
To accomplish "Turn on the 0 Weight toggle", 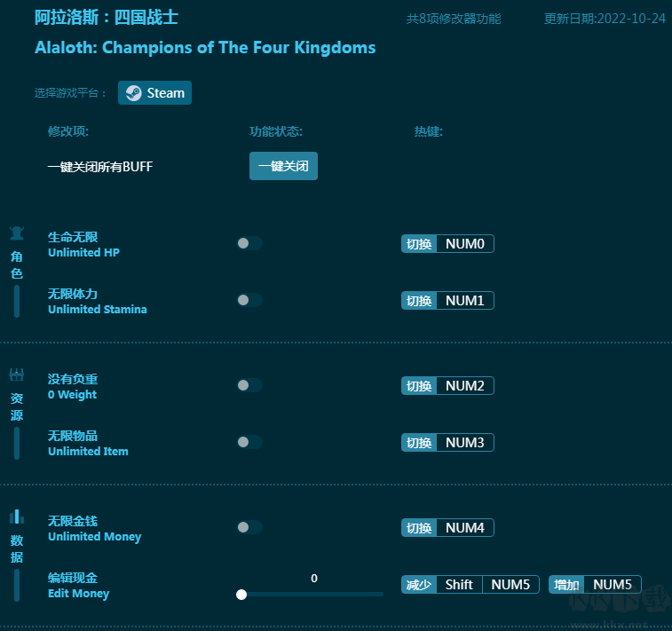I will [x=249, y=385].
